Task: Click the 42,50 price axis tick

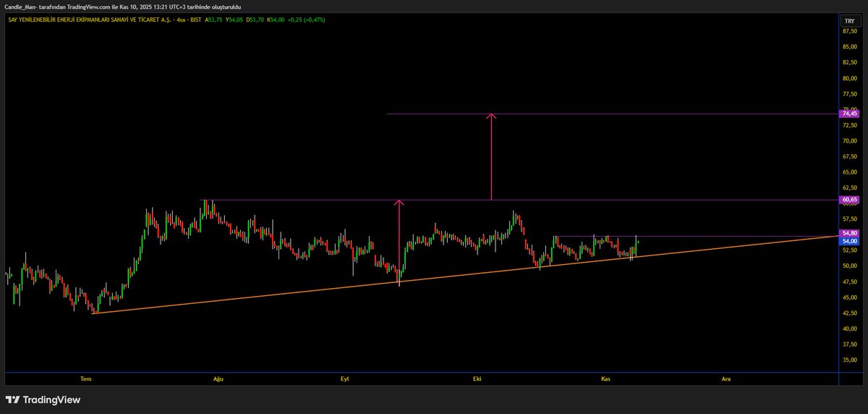Action: click(x=849, y=313)
